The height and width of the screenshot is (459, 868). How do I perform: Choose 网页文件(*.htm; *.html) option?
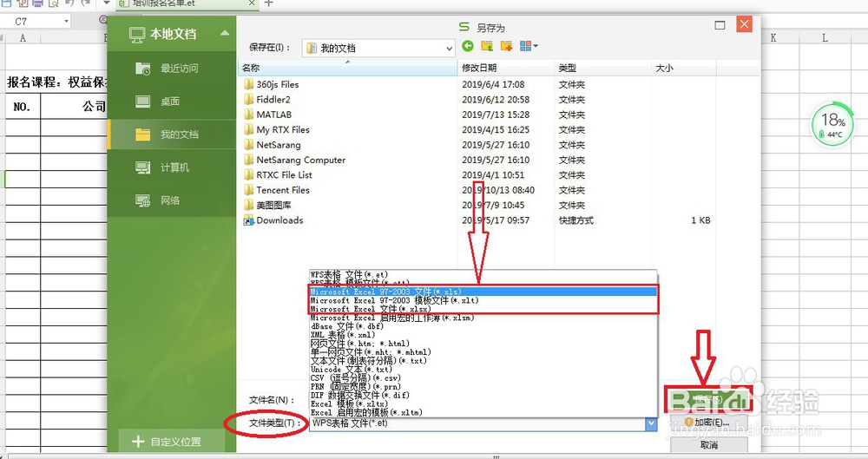tap(483, 344)
